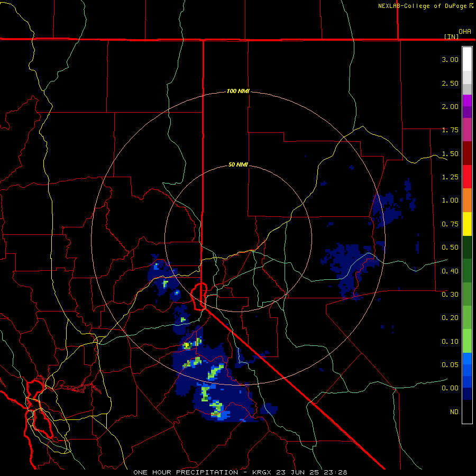Select the bright red swatch beside 1.25
The height and width of the screenshot is (476, 476).
point(467,177)
